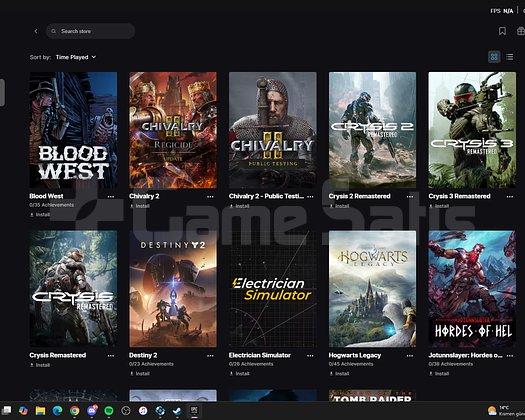Switch library to grid view
Screen dimensions: 525x420
tap(494, 57)
